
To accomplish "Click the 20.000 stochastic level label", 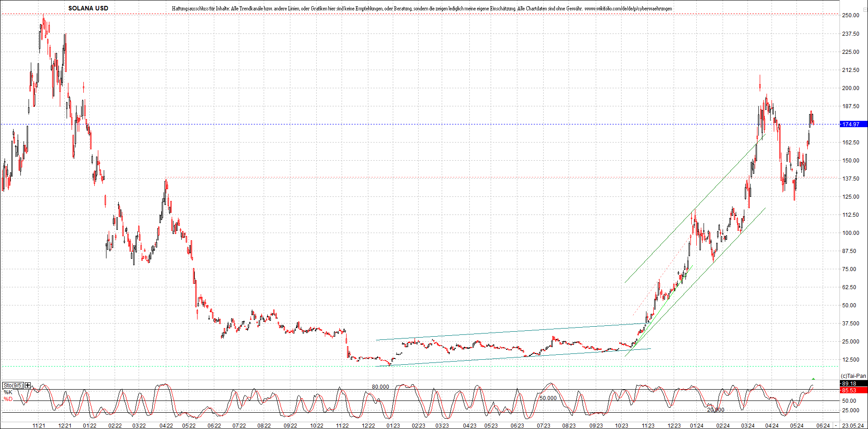I will coord(716,410).
